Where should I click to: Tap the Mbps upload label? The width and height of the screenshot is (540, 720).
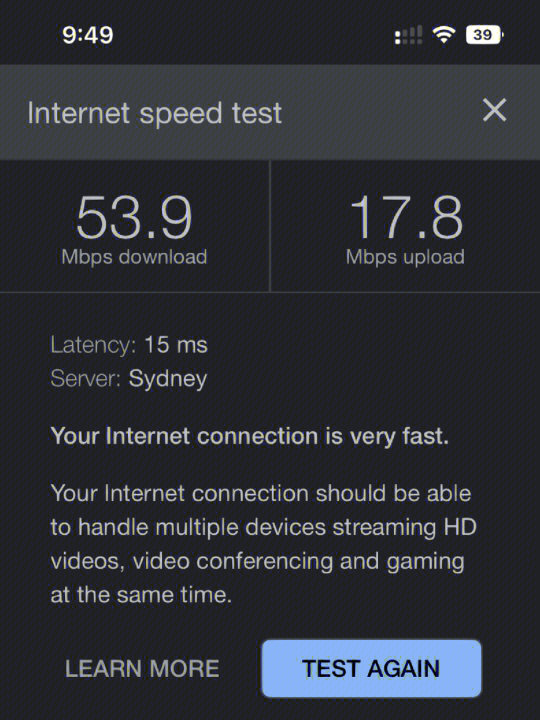(x=405, y=257)
